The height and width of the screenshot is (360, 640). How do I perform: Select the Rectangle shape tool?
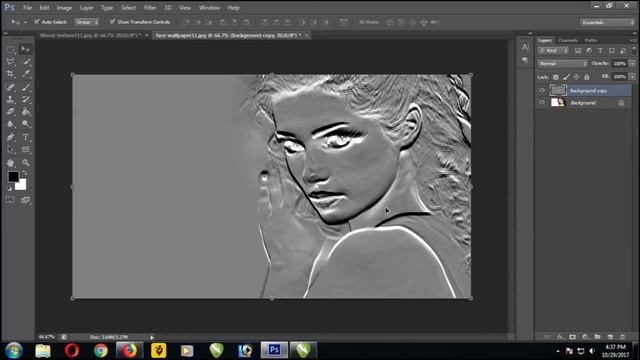tap(26, 149)
